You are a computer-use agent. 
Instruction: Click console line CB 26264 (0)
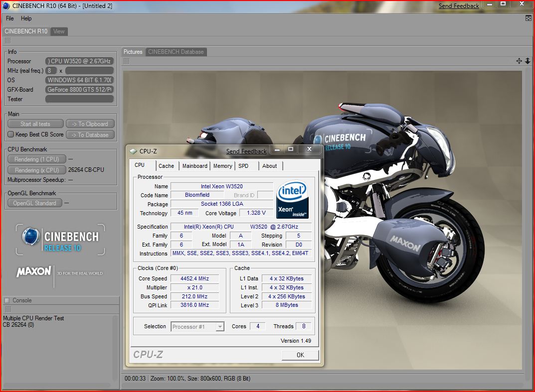point(18,325)
